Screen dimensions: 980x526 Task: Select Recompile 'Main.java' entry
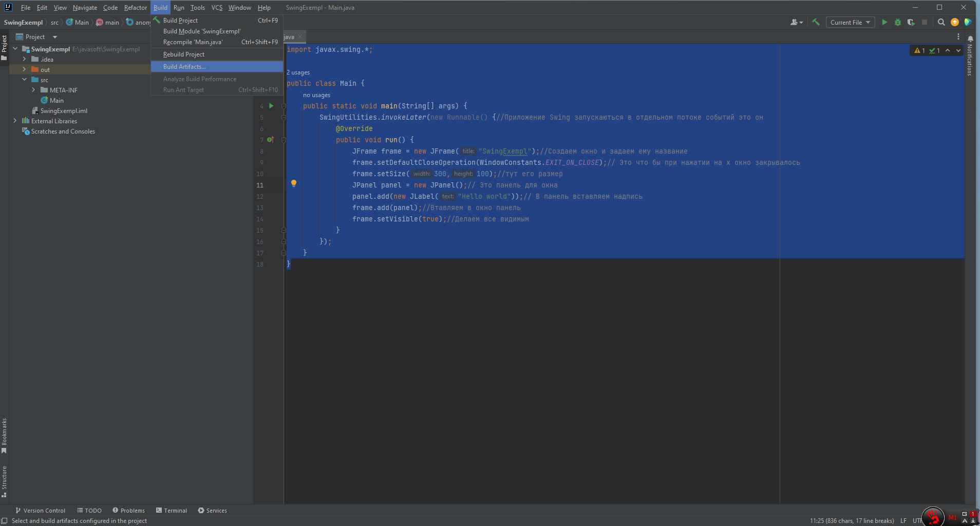tap(217, 42)
